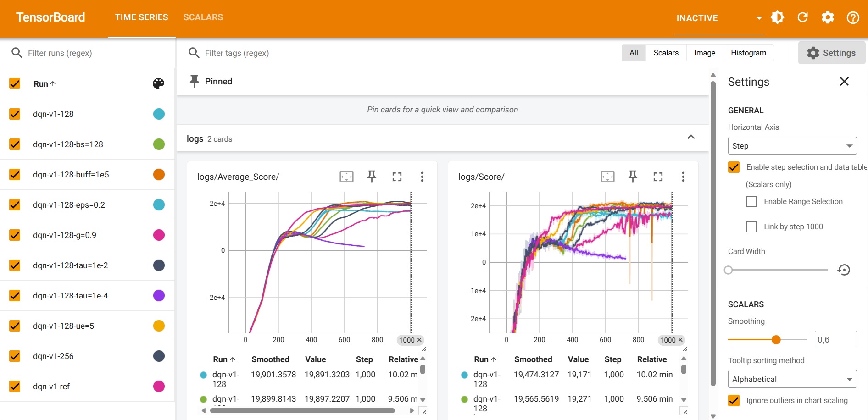868x420 pixels.
Task: Open the run color palette icon
Action: 158,83
